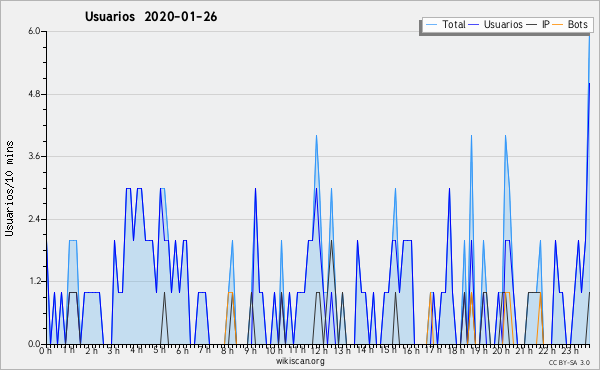The width and height of the screenshot is (600, 370).
Task: Click the '18 h' x-axis label
Action: click(456, 351)
